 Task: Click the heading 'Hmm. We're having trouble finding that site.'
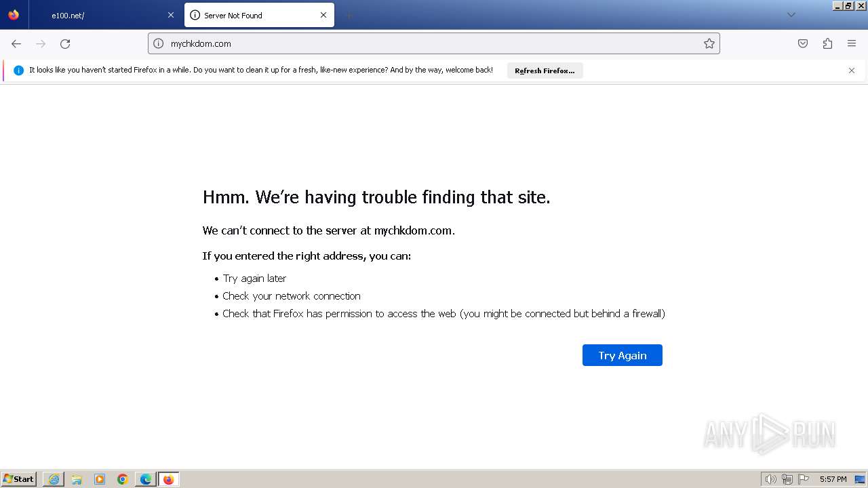pos(376,197)
